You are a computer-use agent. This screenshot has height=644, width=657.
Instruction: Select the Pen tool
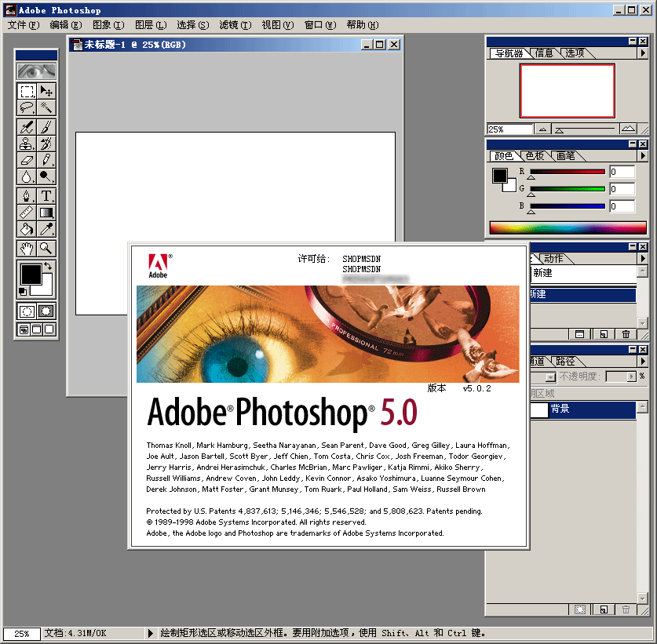pyautogui.click(x=27, y=196)
